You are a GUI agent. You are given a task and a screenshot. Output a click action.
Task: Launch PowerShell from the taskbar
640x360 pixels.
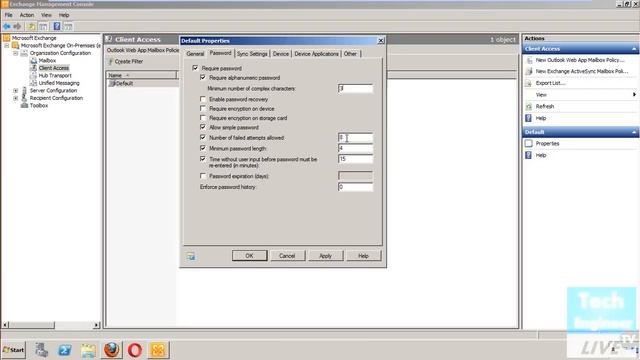tap(64, 350)
